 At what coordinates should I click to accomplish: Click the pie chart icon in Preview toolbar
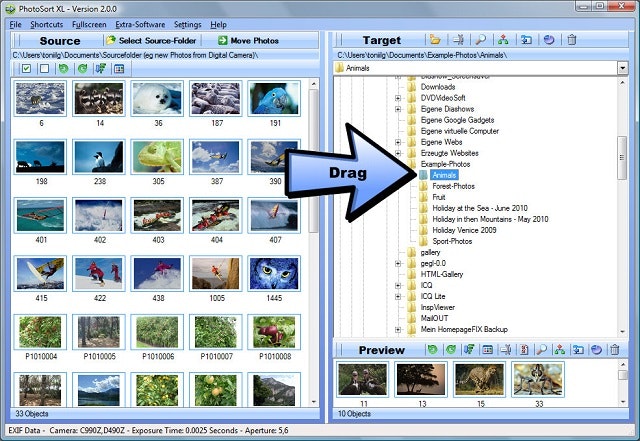[x=597, y=350]
